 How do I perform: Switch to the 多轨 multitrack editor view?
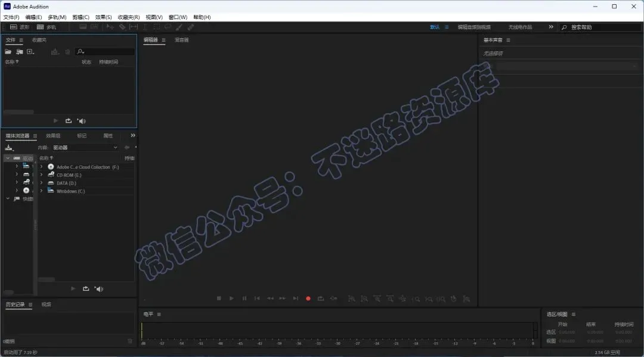(47, 27)
